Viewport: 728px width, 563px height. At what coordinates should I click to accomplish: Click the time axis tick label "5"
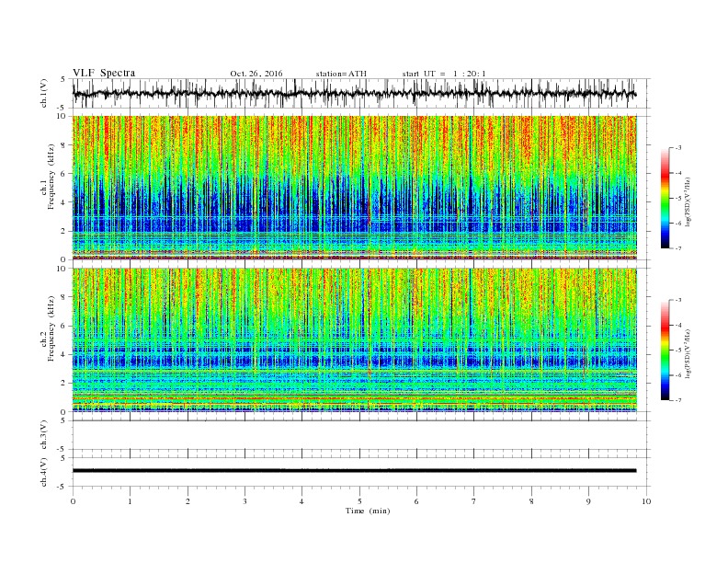click(x=359, y=501)
